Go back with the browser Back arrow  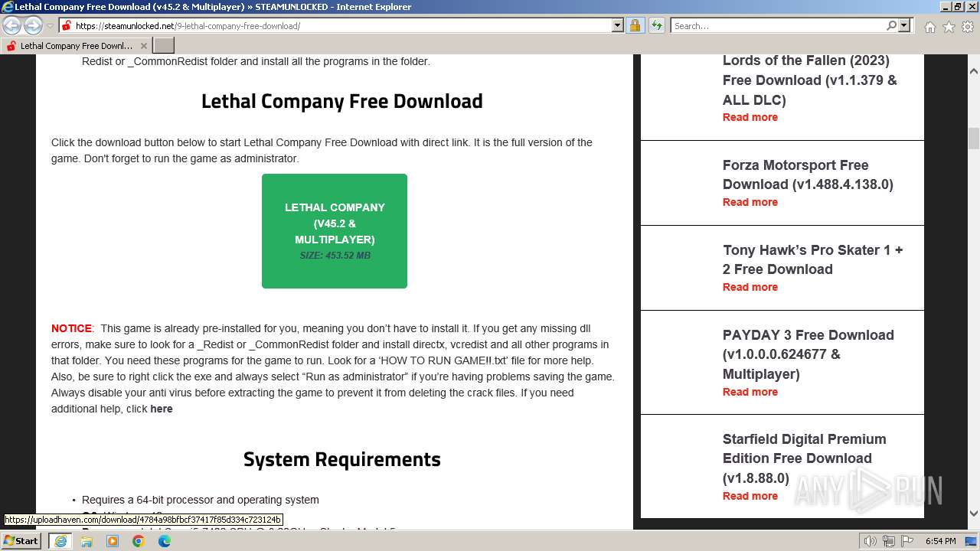tap(12, 25)
